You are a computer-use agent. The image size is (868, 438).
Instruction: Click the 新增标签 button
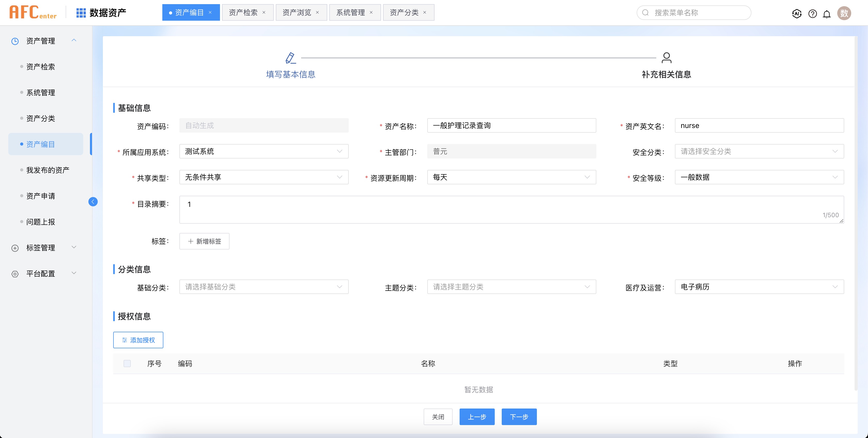tap(204, 241)
